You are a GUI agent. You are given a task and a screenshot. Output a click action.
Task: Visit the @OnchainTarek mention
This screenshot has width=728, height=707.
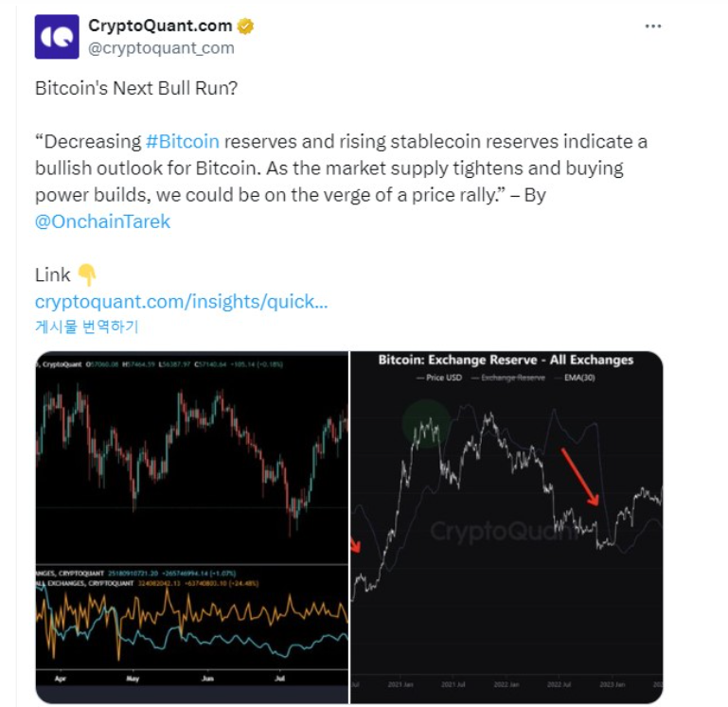102,221
